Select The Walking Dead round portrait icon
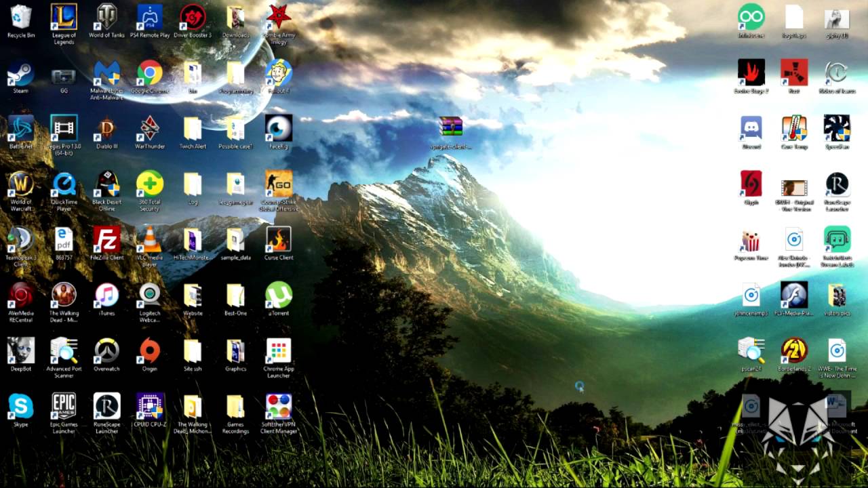 click(64, 295)
